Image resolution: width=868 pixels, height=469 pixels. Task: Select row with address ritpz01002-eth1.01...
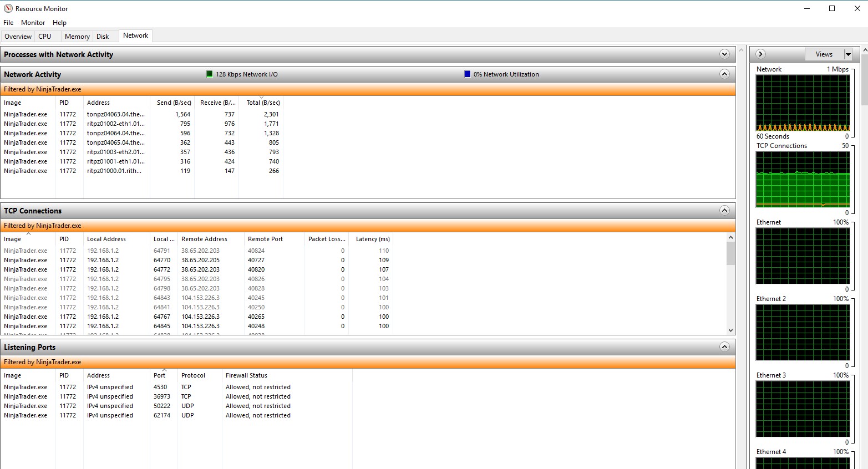[142, 124]
